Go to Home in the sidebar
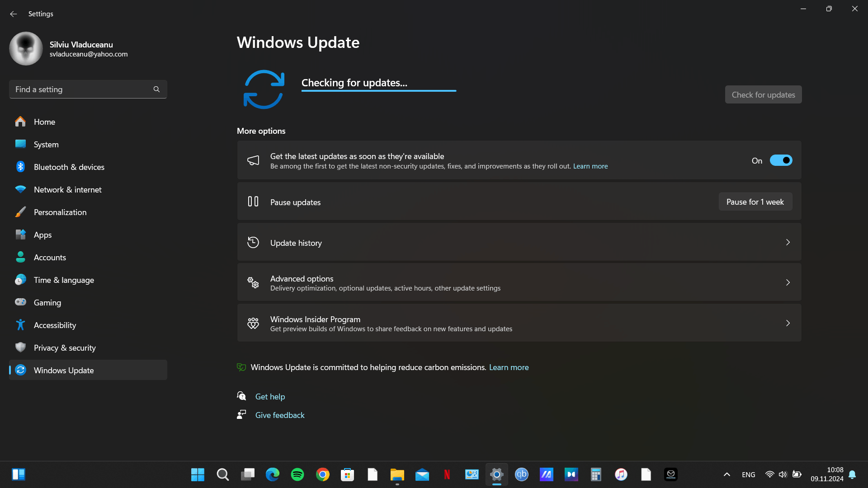868x488 pixels. coord(88,122)
